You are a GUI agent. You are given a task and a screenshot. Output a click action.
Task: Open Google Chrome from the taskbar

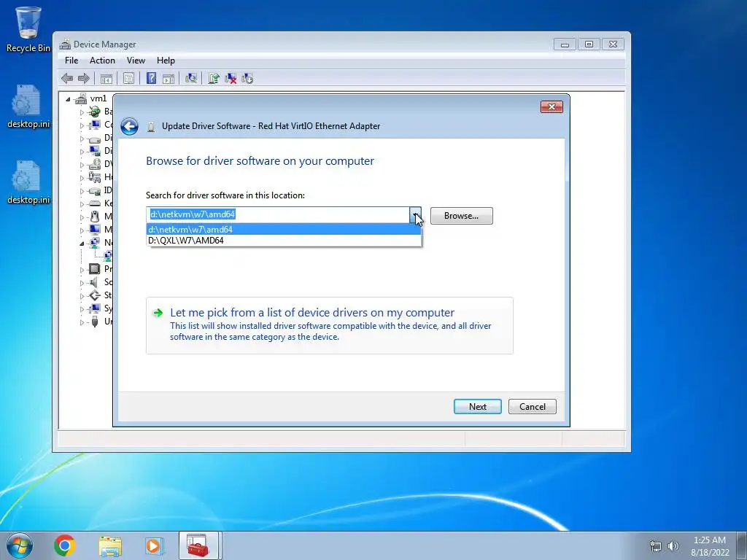pos(65,545)
